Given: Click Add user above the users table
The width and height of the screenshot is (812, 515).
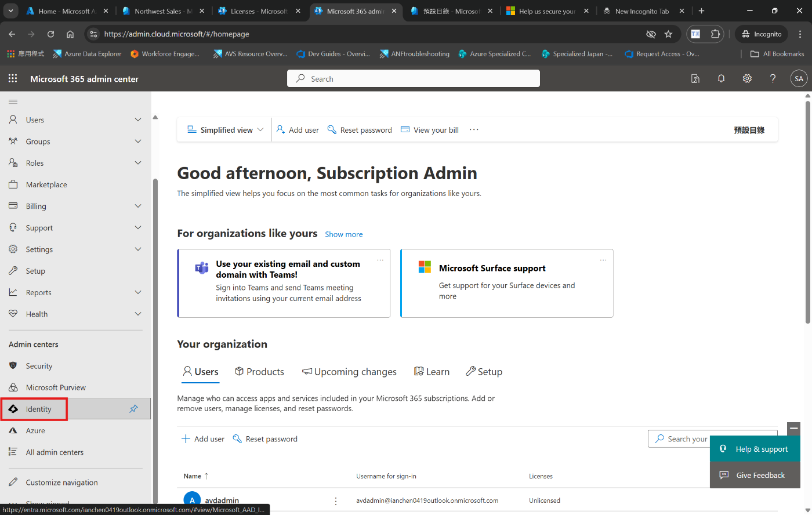Looking at the screenshot, I should 203,439.
